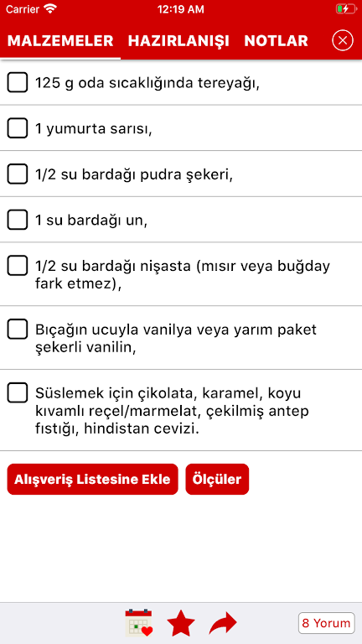Open the Ölçüler button
362x644 pixels.
pyautogui.click(x=217, y=480)
